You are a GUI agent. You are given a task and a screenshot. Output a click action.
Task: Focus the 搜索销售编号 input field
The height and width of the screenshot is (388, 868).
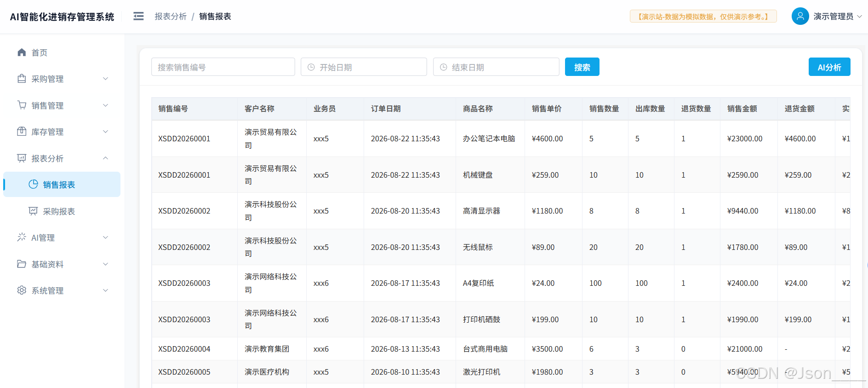tap(223, 67)
